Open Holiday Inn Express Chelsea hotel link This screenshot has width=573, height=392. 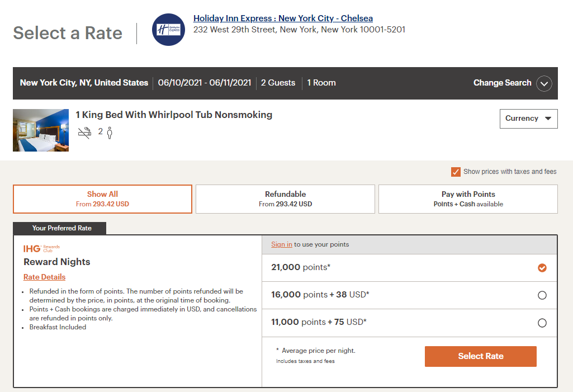pyautogui.click(x=283, y=18)
